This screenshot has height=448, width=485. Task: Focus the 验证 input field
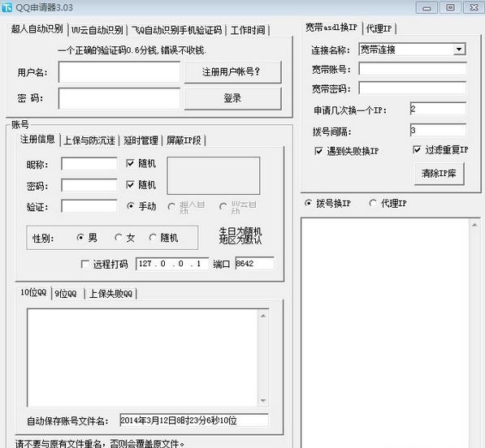click(x=89, y=206)
